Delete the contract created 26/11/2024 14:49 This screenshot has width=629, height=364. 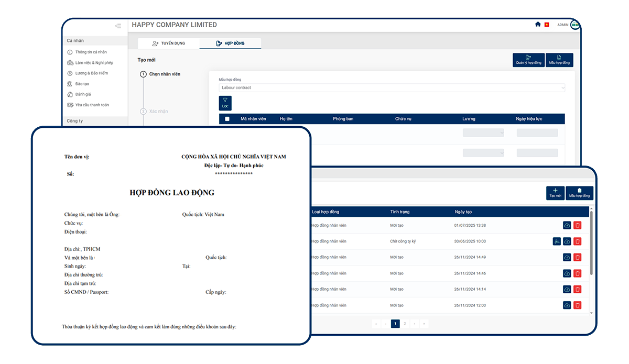[578, 257]
